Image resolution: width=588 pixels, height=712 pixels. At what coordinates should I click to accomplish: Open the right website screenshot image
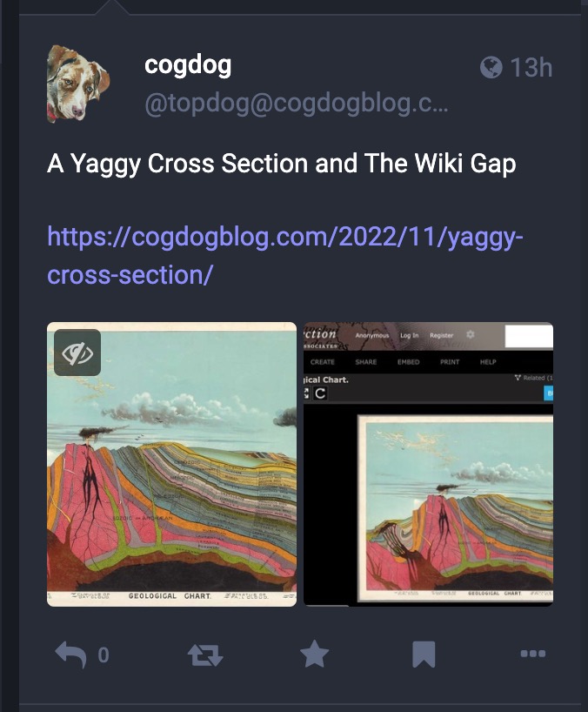point(428,464)
